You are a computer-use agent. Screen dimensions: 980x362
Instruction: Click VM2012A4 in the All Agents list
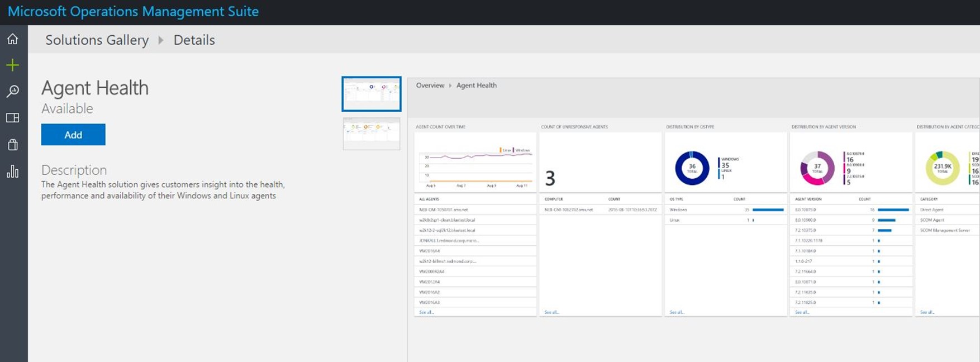click(x=430, y=282)
